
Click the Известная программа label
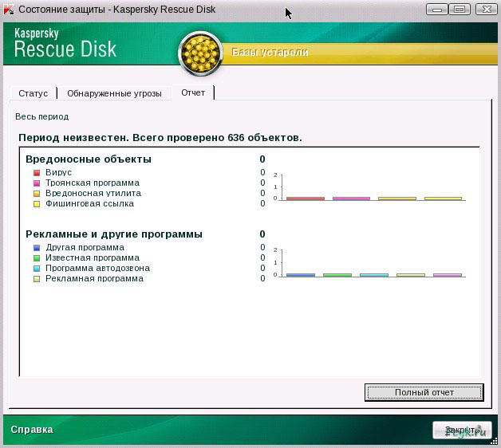coord(93,257)
